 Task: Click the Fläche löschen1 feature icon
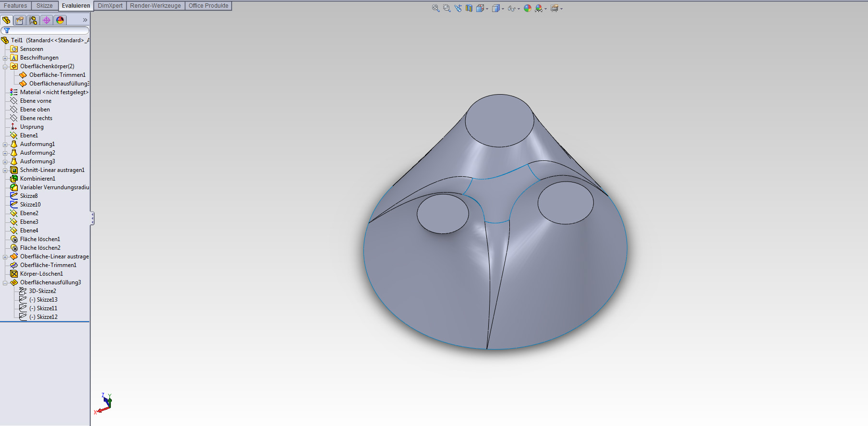(x=14, y=239)
